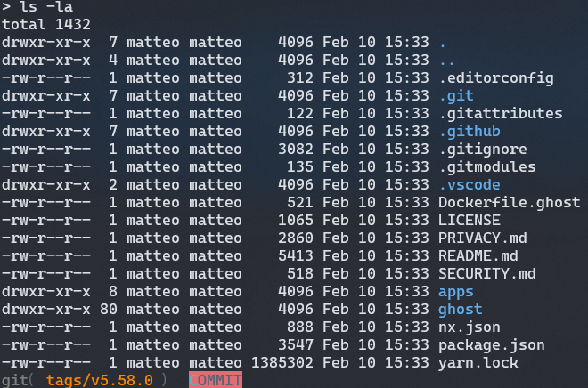Image resolution: width=588 pixels, height=388 pixels.
Task: Click the tags/v5.58.0 git prompt label
Action: click(x=100, y=380)
